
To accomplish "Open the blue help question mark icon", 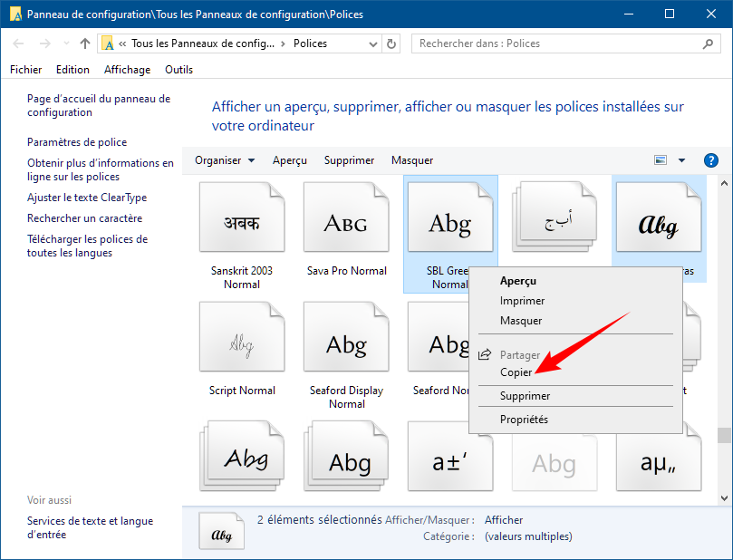I will (x=710, y=160).
